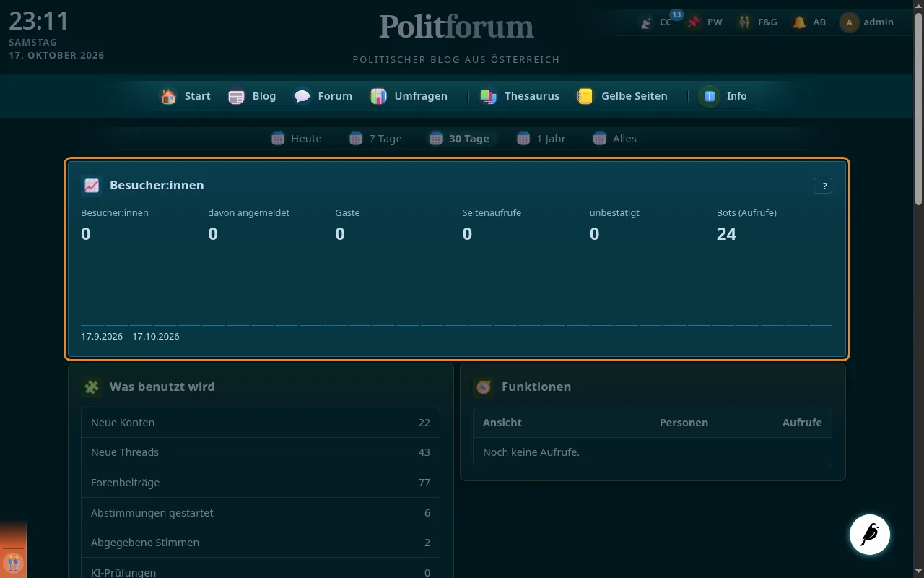Click the chart icon beside Besucher:innen heading
The height and width of the screenshot is (578, 924).
coord(92,186)
